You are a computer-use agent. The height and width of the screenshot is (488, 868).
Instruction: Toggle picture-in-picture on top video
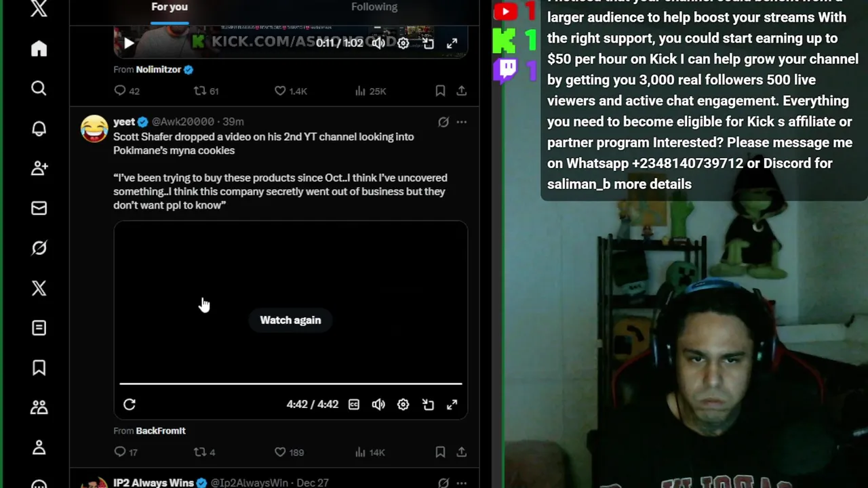pyautogui.click(x=428, y=43)
